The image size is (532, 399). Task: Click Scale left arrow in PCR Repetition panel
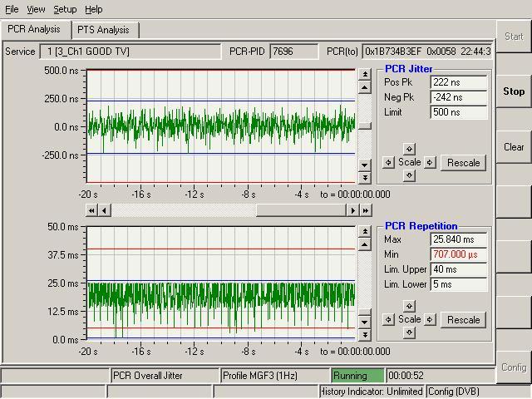[388, 320]
